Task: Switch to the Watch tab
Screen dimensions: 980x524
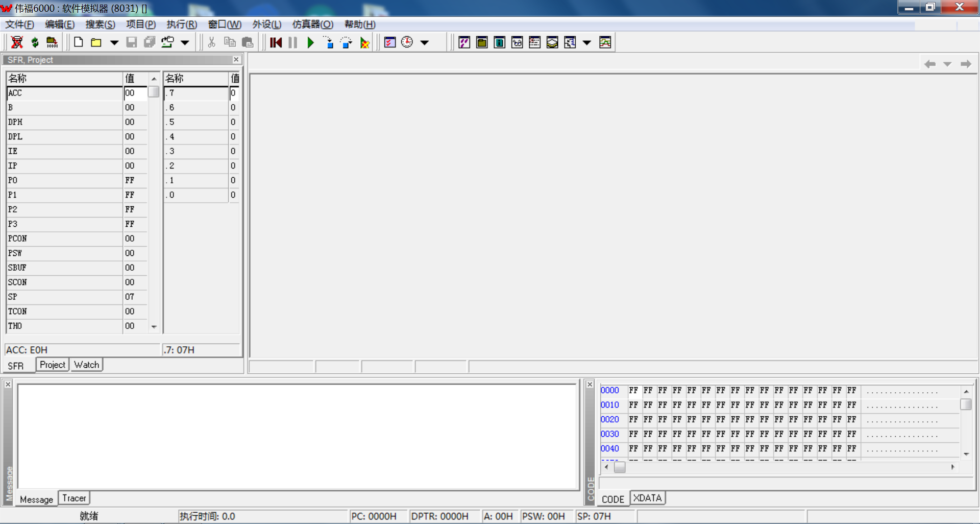Action: 86,365
